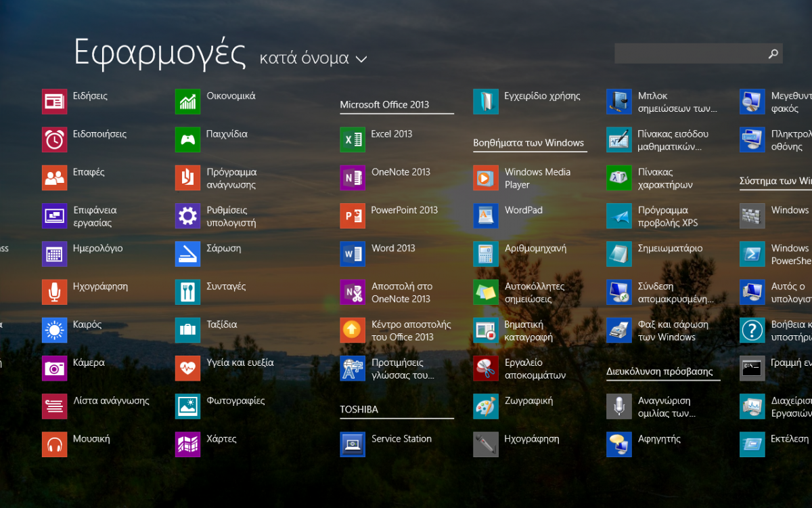Open the Εγχειρίδιο χρήσης manual icon
Image resolution: width=812 pixels, height=508 pixels.
[x=486, y=102]
